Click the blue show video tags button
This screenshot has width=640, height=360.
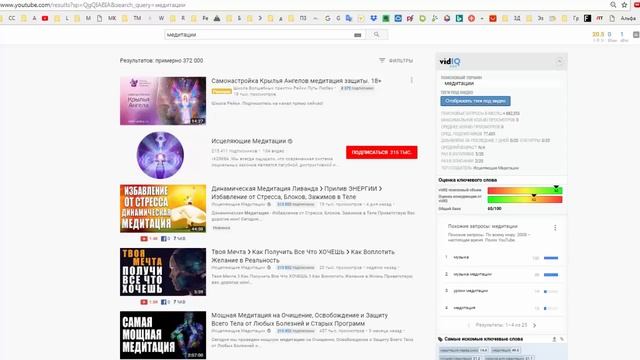pyautogui.click(x=475, y=101)
